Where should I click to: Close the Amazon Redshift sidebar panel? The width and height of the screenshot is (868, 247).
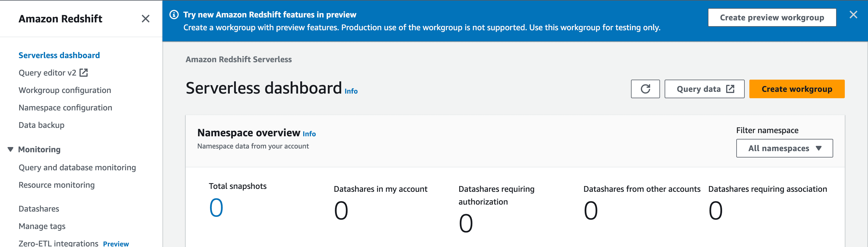click(x=146, y=19)
